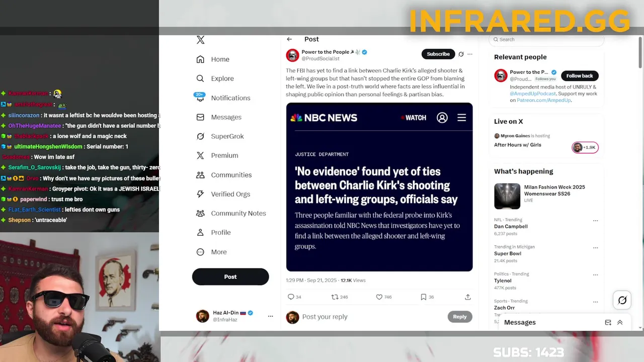Click the Messages envelope icon
The image size is (644, 362).
(x=200, y=117)
